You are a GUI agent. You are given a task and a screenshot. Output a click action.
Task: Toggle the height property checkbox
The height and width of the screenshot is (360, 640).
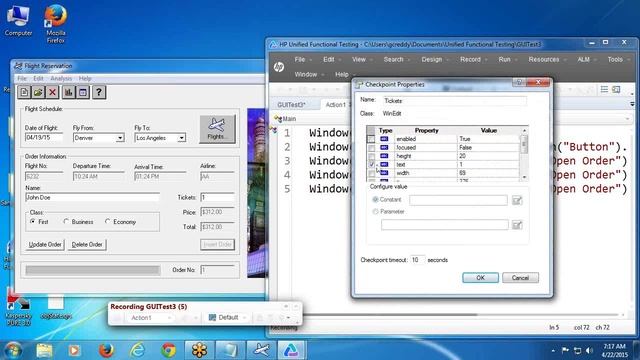coord(371,156)
